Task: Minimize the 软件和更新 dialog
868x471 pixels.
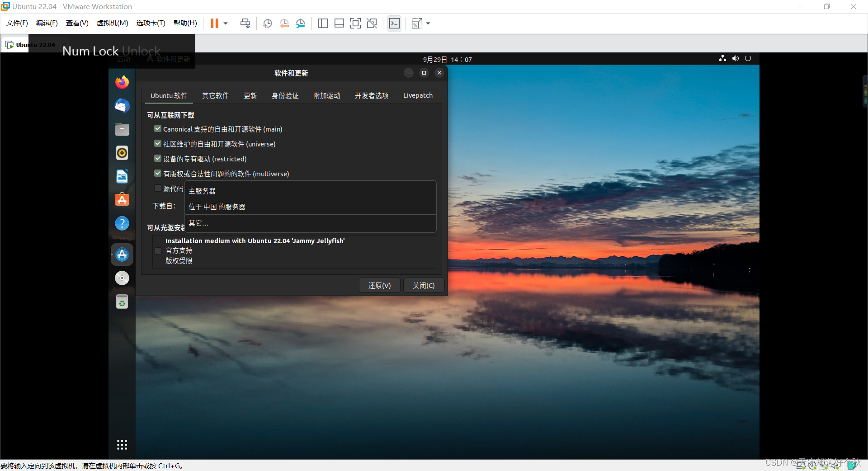Action: 409,73
